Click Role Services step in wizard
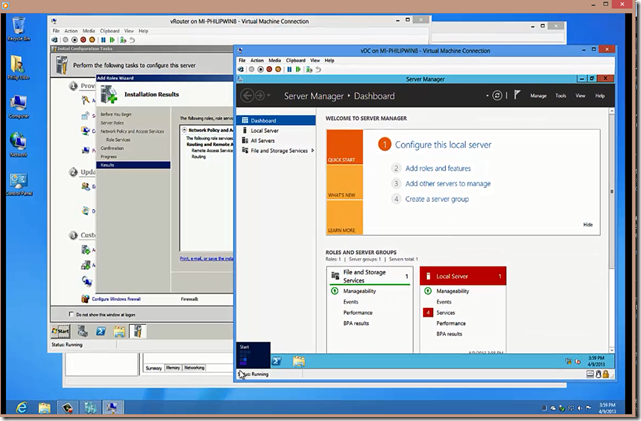The image size is (641, 421). pyautogui.click(x=118, y=140)
